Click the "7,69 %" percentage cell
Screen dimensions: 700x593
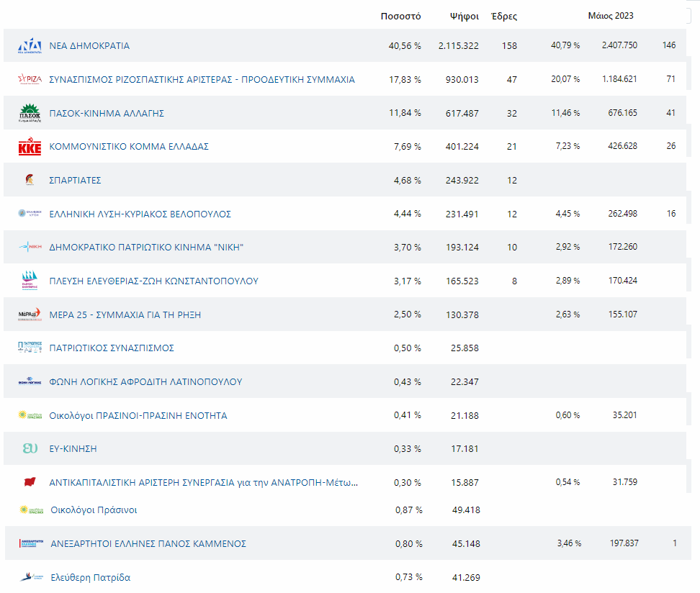click(407, 147)
